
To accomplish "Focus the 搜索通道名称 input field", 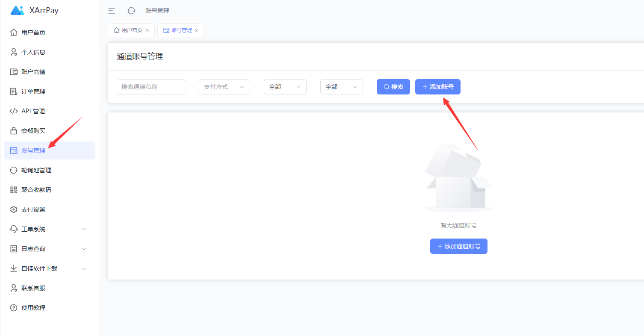I will click(x=151, y=87).
